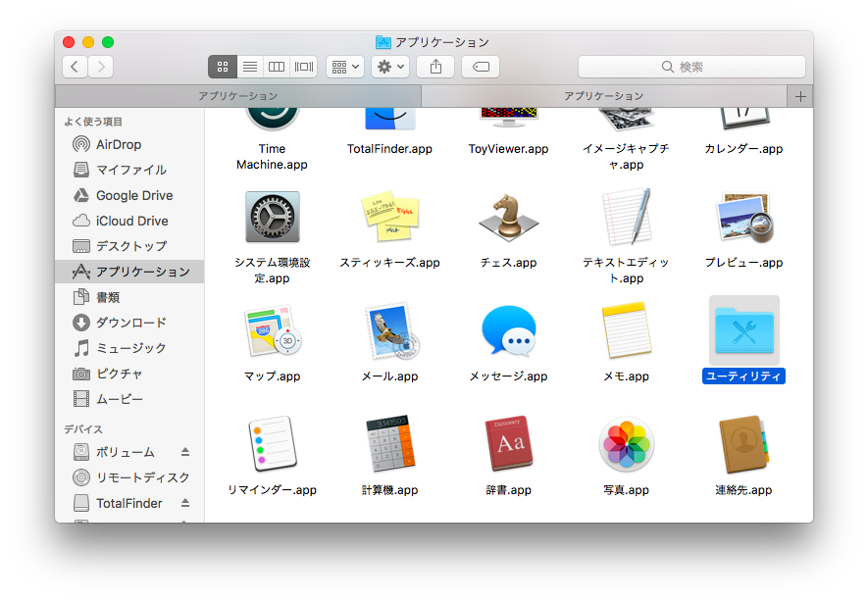Open ボリューム device in the sidebar
868x601 pixels.
pyautogui.click(x=129, y=452)
